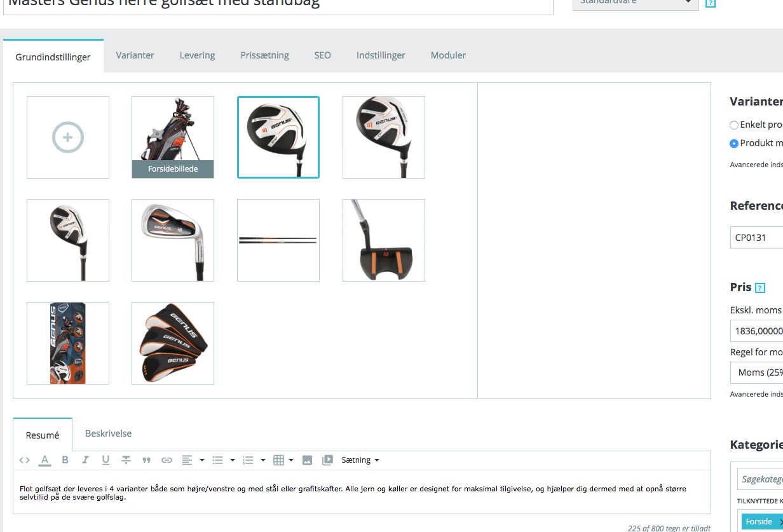Click the bullet list icon
This screenshot has width=783, height=532.
point(217,460)
